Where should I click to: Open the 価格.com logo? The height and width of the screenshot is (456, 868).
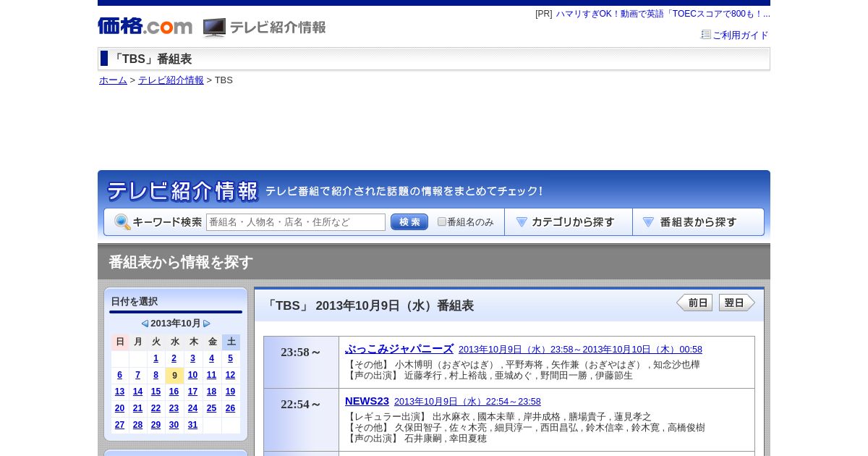[x=145, y=26]
